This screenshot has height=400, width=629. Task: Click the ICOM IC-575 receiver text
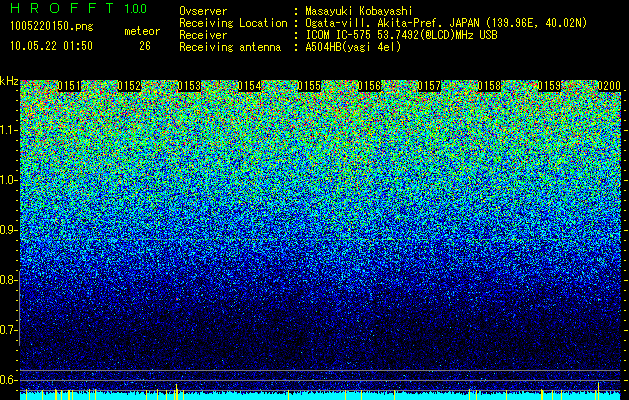click(401, 35)
